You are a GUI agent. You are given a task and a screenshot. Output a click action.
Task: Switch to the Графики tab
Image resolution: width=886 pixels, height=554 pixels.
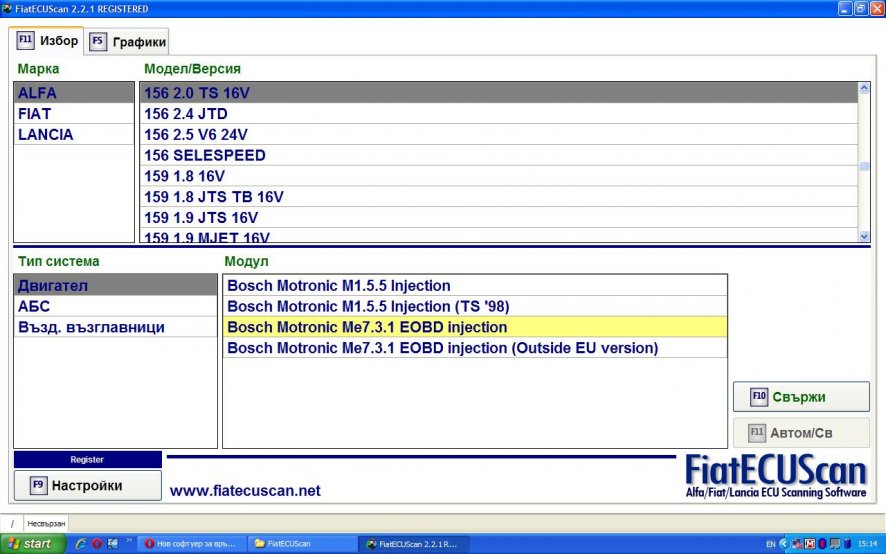[x=127, y=42]
